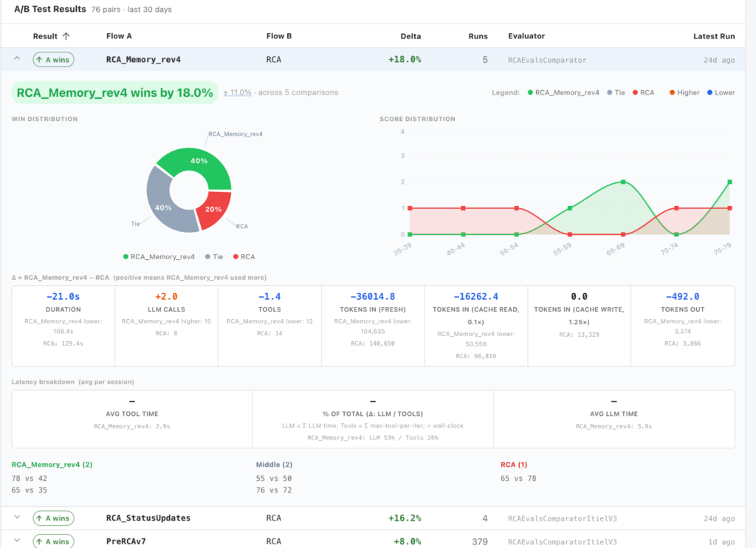Sort by the Result column arrow
This screenshot has width=756, height=548.
pos(66,36)
